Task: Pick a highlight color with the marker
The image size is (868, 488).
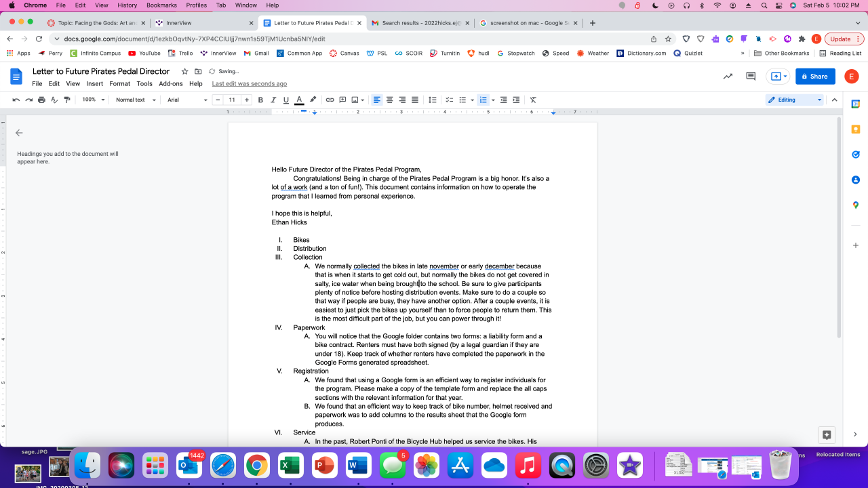Action: click(x=313, y=100)
